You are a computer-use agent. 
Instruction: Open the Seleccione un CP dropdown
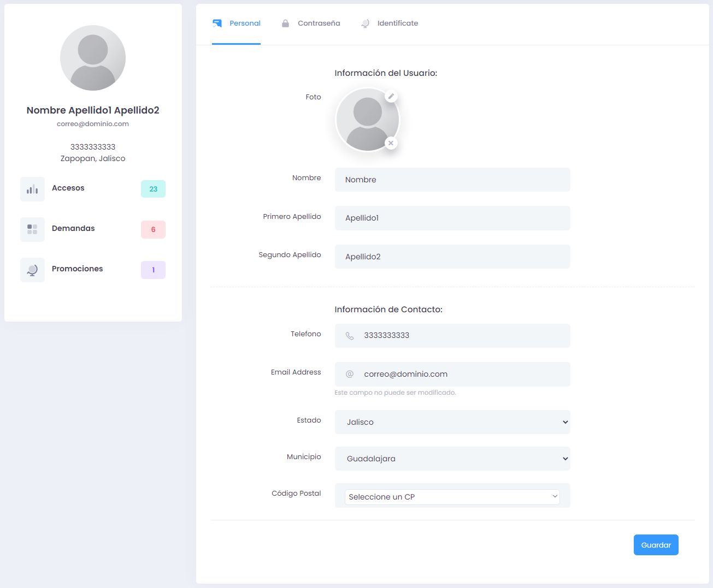[452, 497]
